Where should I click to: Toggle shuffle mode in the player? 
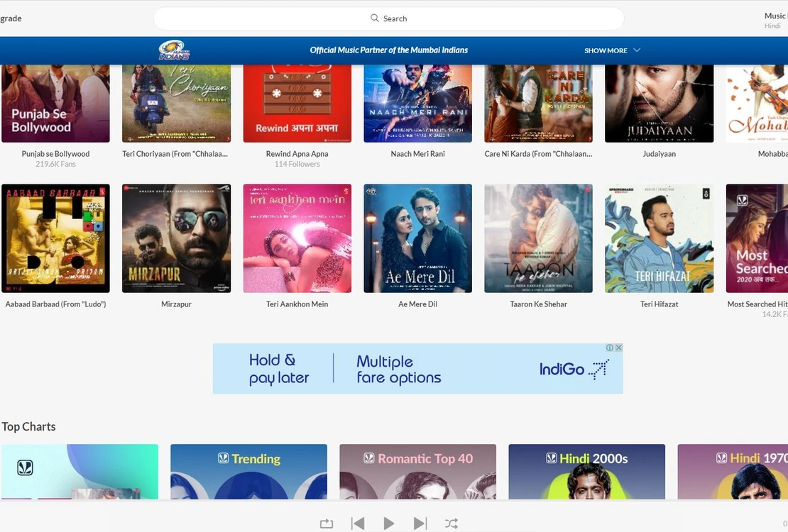click(452, 523)
